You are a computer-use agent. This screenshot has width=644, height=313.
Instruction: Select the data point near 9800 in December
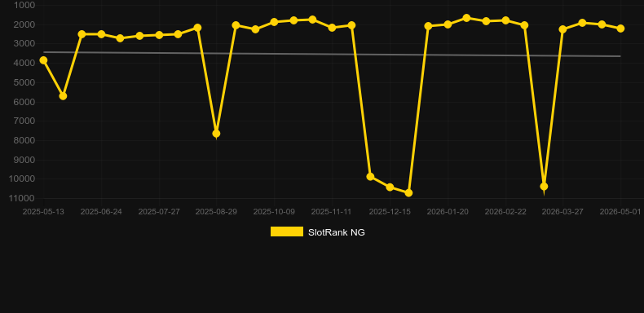pos(370,177)
